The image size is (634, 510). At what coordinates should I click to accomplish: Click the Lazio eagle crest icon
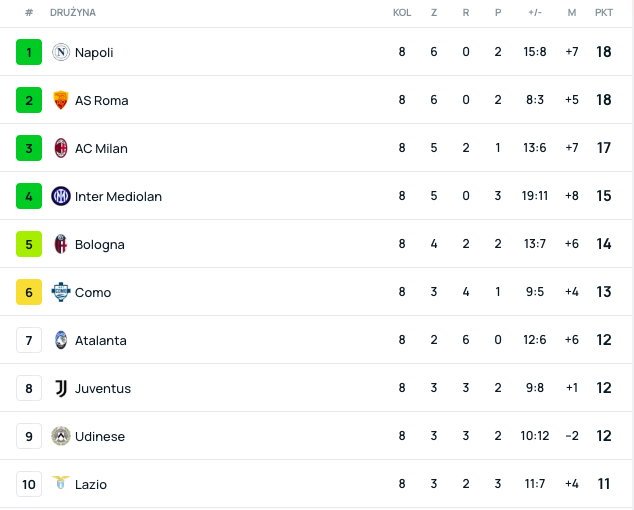(61, 484)
